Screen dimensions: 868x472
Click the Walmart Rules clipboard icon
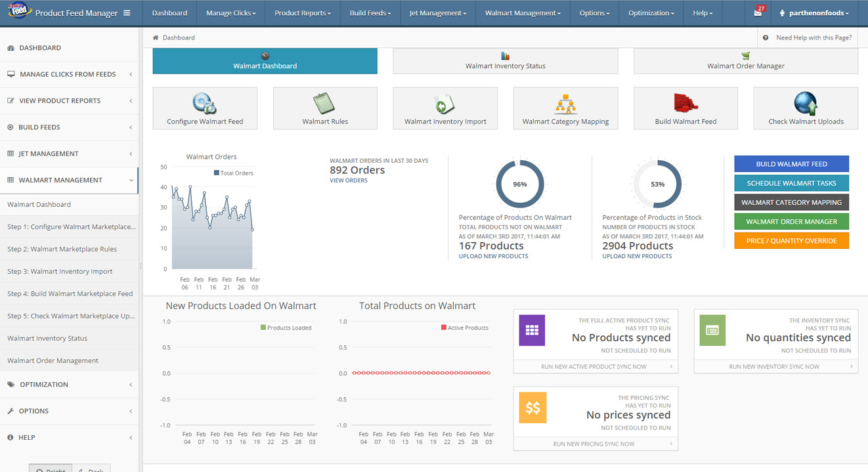pyautogui.click(x=324, y=104)
